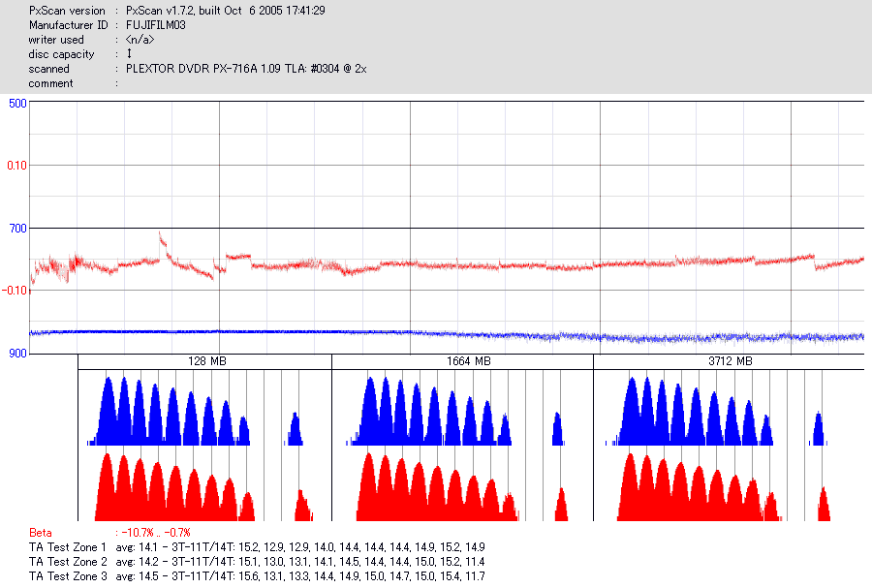Click the red histogram under 1664 MB
Screen dimensions: 872x588
[462, 486]
